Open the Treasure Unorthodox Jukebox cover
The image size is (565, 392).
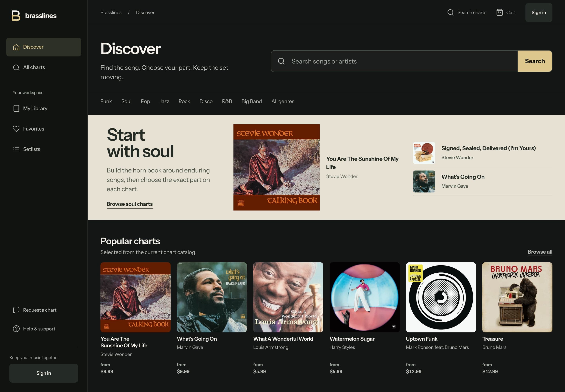click(x=517, y=297)
